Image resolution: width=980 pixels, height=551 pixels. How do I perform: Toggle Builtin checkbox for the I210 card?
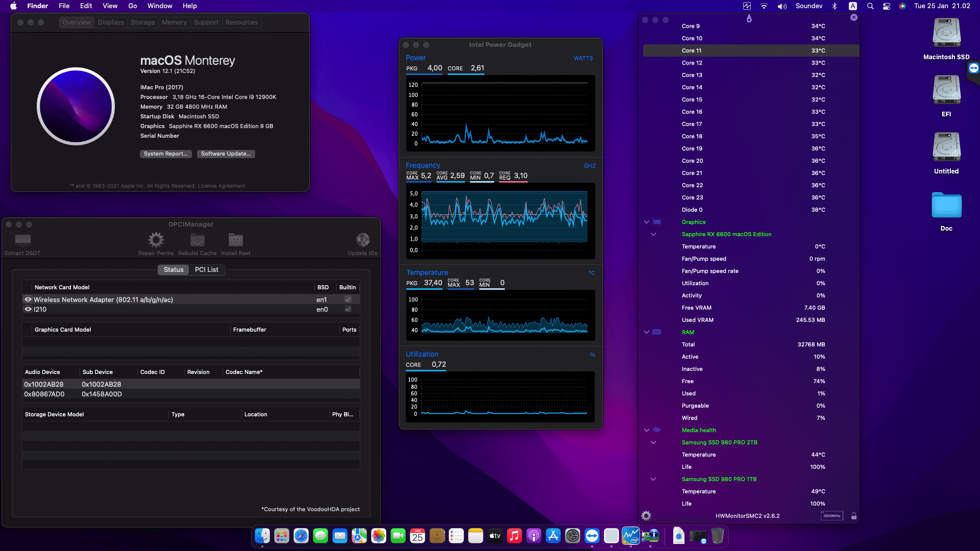[348, 309]
